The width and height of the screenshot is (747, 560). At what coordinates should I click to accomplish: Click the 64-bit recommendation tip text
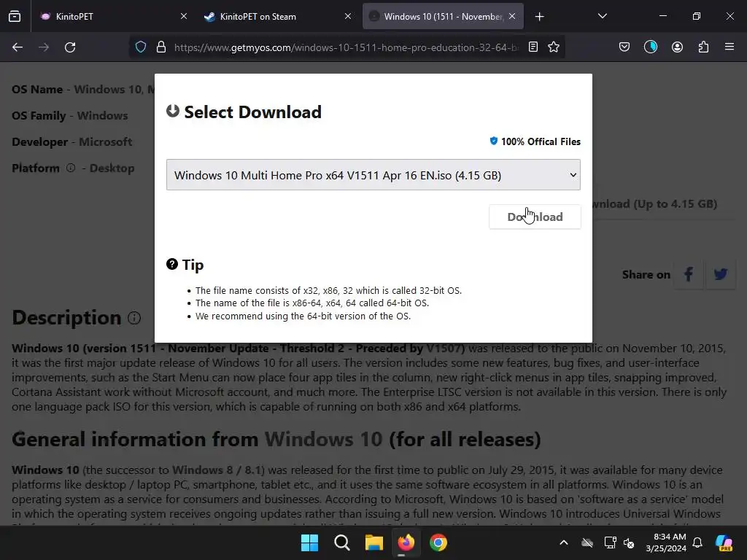pos(303,316)
